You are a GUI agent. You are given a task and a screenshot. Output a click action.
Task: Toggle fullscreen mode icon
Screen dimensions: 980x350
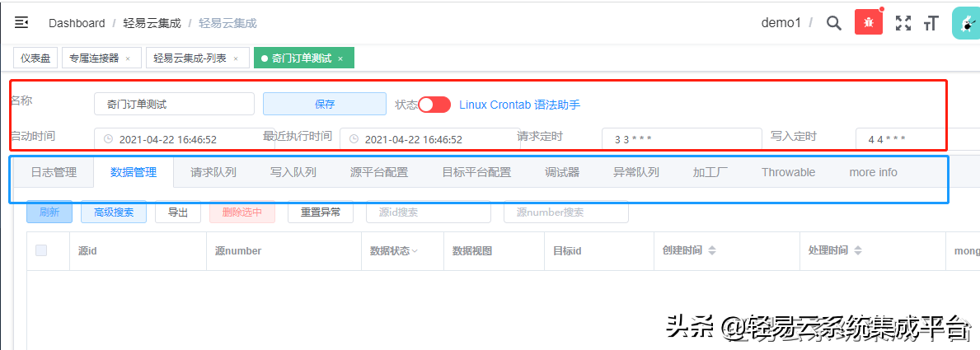tap(903, 23)
